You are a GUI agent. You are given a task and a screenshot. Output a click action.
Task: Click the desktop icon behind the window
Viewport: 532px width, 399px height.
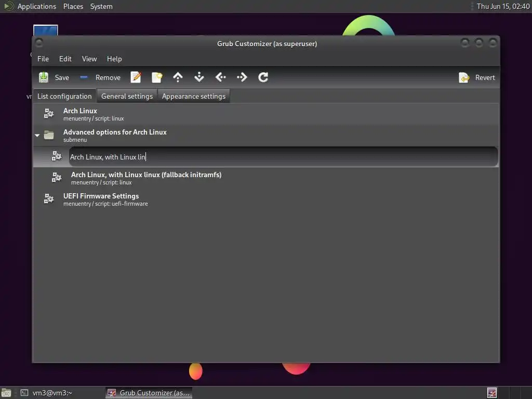tap(46, 30)
